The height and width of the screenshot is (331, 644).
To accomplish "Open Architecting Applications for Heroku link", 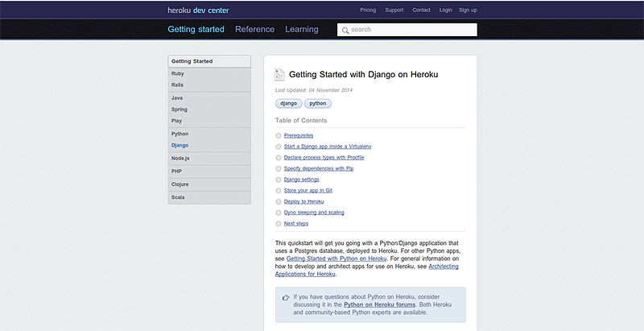I will coord(367,271).
